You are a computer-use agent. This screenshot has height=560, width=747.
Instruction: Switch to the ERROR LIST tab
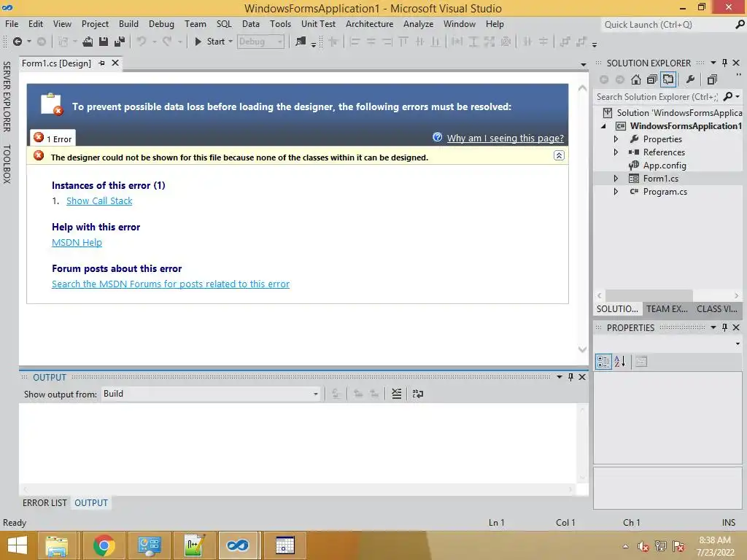tap(44, 503)
